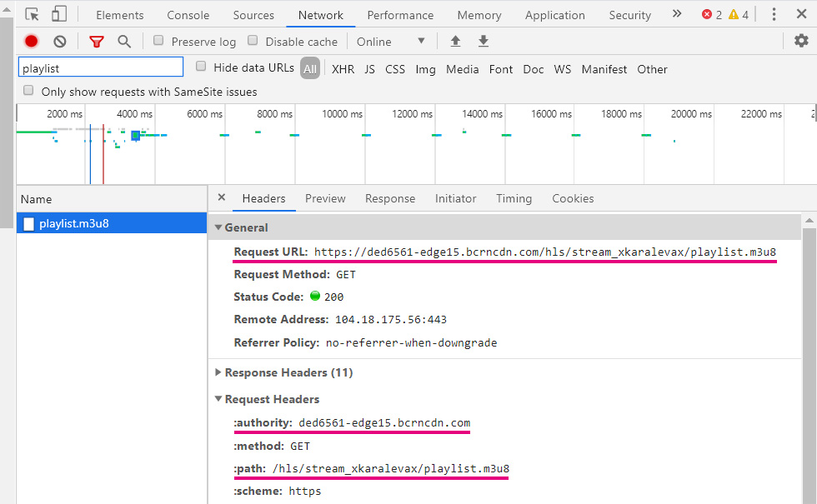Toggle the red filter funnel icon
The height and width of the screenshot is (504, 817).
pos(97,42)
